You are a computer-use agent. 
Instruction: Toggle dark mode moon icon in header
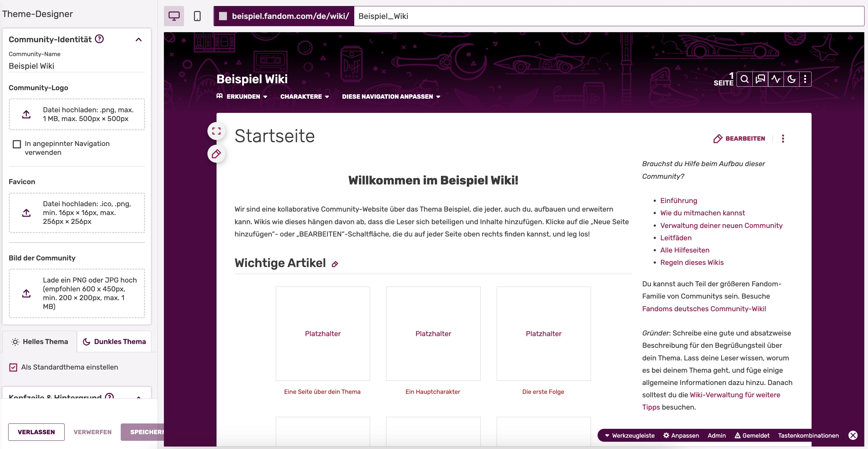coord(791,79)
